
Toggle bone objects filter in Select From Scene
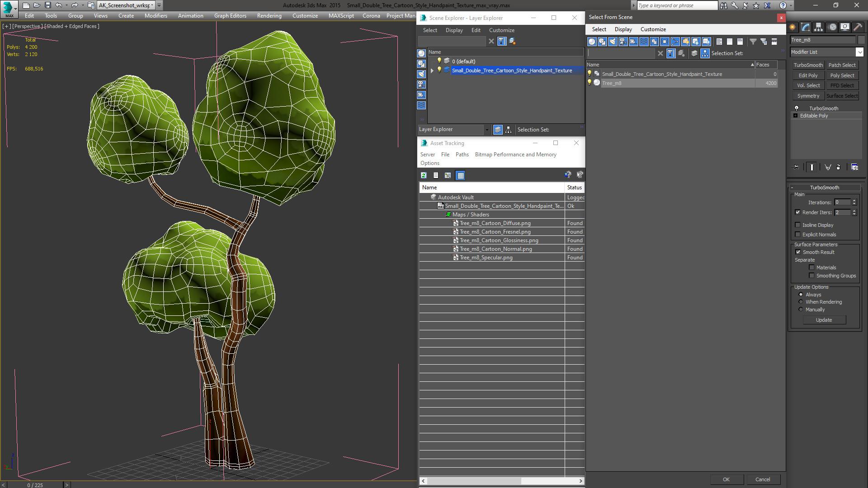[x=675, y=42]
